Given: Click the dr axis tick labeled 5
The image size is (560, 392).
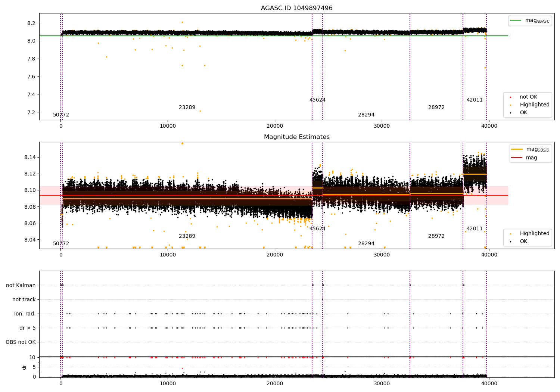Looking at the screenshot, I should [34, 367].
